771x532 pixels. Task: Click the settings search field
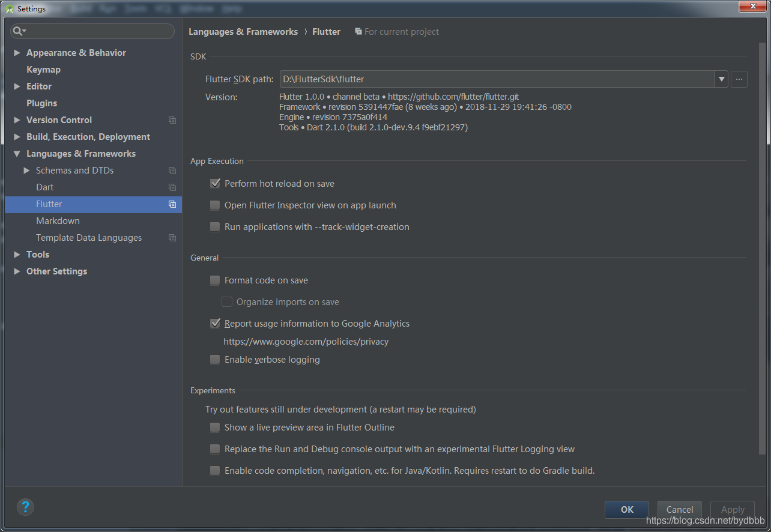(x=92, y=31)
